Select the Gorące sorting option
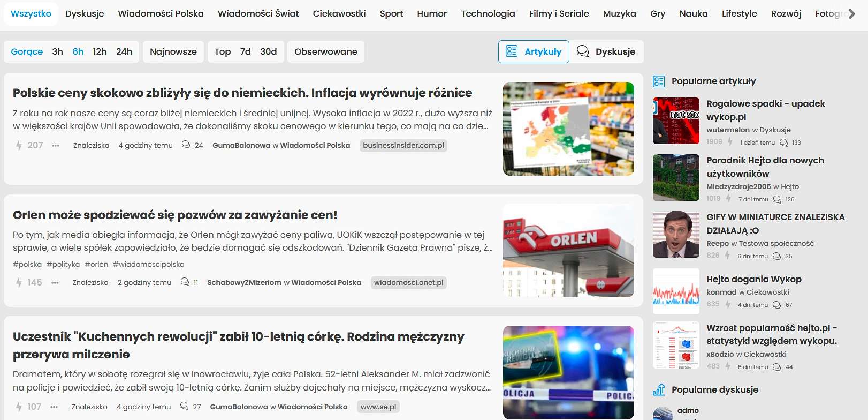Image resolution: width=868 pixels, height=420 pixels. pos(27,51)
